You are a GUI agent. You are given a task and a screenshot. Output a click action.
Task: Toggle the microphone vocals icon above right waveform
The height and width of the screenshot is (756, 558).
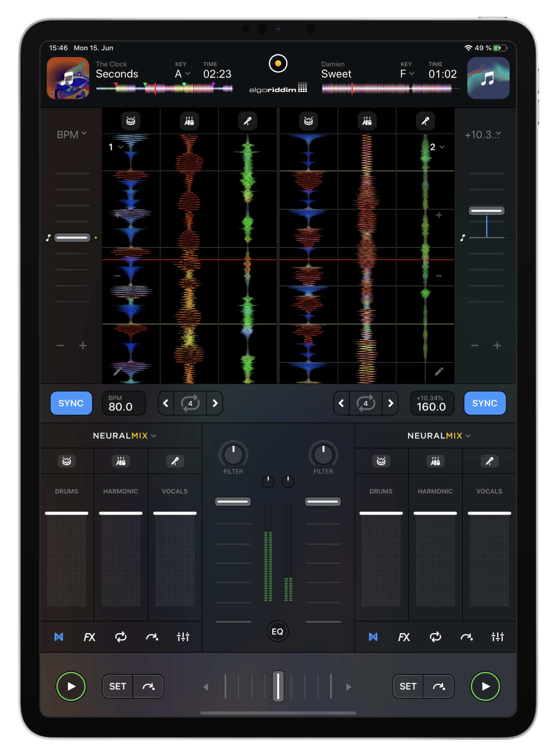425,121
